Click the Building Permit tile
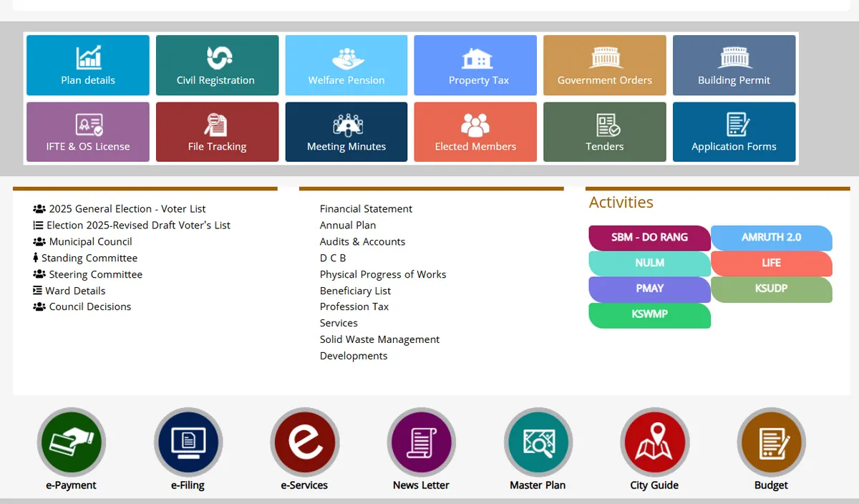This screenshot has width=859, height=504. [x=734, y=65]
